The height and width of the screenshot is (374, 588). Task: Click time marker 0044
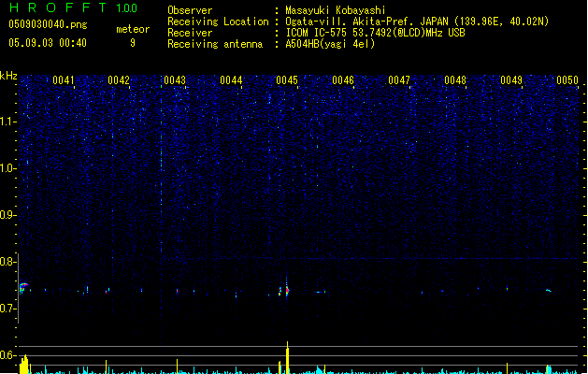[x=231, y=80]
